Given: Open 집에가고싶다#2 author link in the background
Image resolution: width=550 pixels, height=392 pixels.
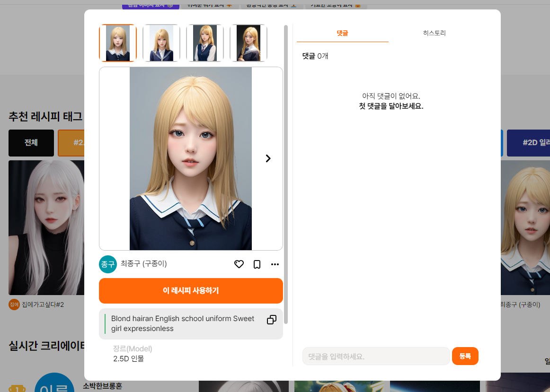Looking at the screenshot, I should click(x=43, y=305).
